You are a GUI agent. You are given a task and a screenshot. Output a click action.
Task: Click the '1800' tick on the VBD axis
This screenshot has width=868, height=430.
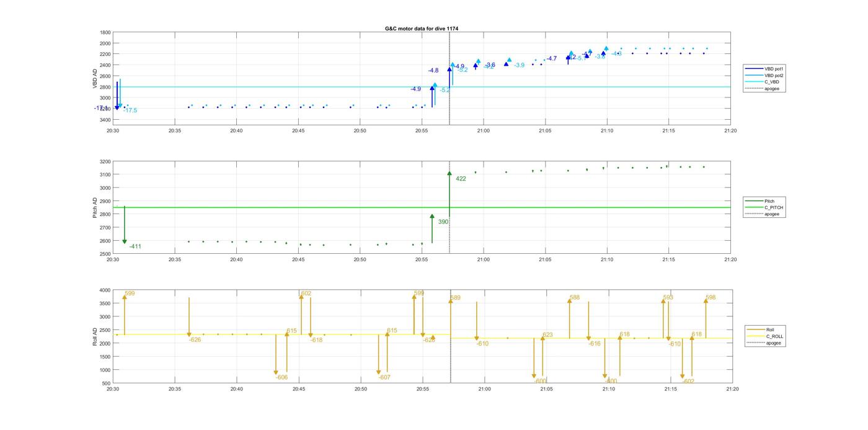[x=105, y=32]
